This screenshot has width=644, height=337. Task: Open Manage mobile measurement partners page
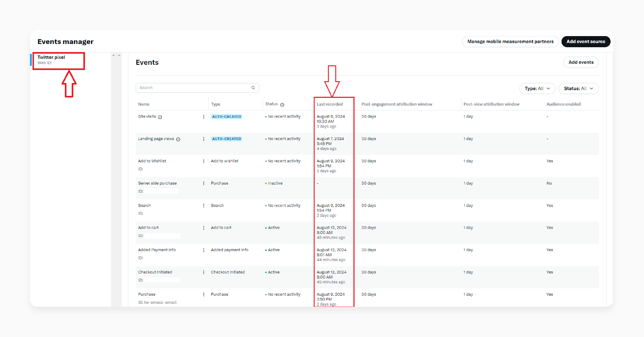click(510, 41)
